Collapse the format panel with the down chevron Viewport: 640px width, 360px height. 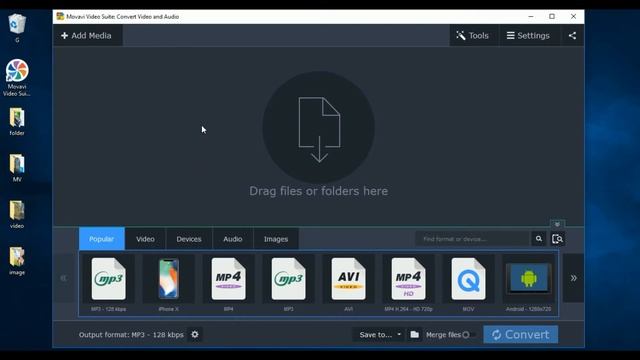coord(557,224)
